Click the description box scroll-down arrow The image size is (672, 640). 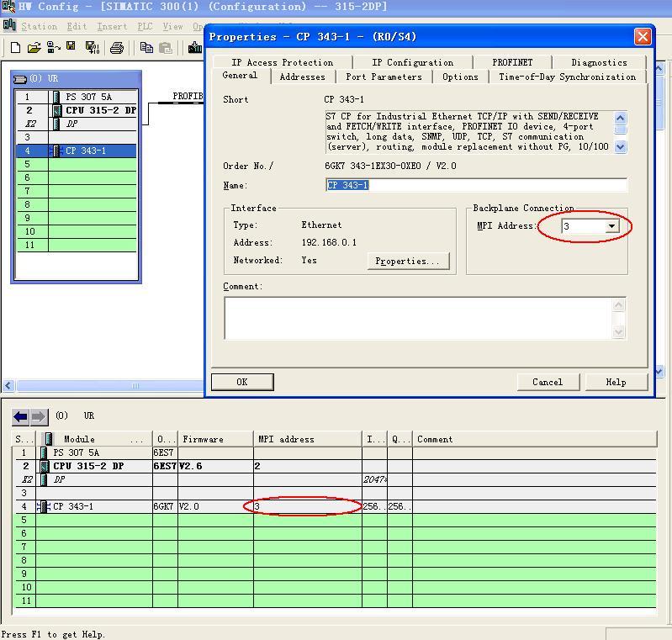[621, 147]
